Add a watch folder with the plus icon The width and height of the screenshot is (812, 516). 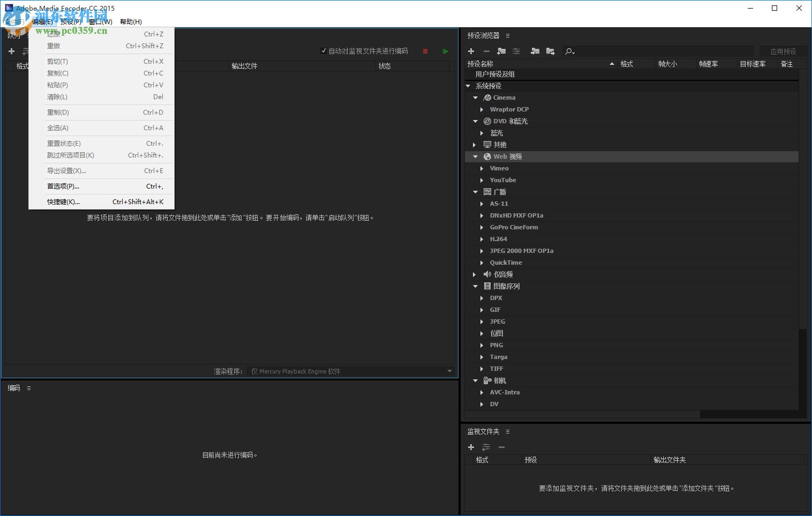471,447
